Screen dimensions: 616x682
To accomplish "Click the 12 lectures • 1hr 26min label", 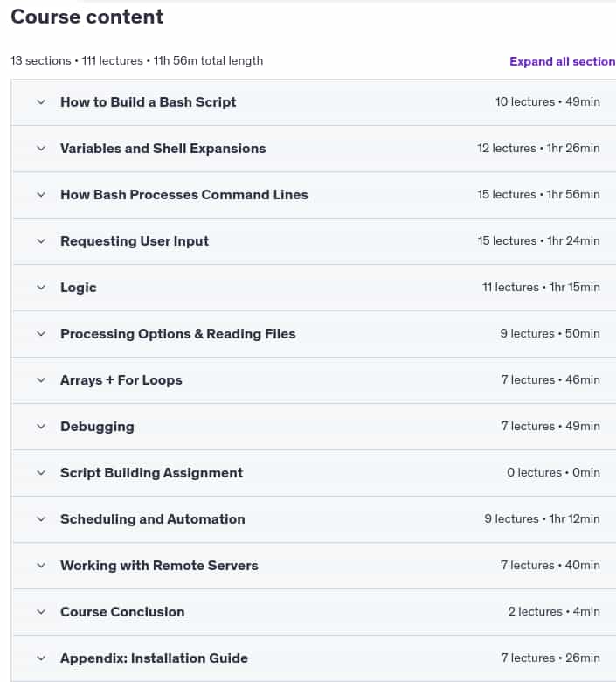I will [538, 149].
